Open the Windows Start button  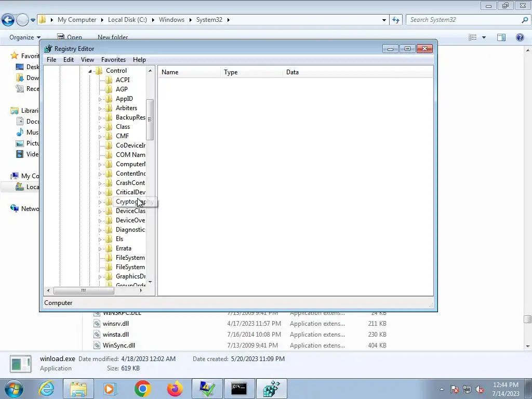pos(14,389)
